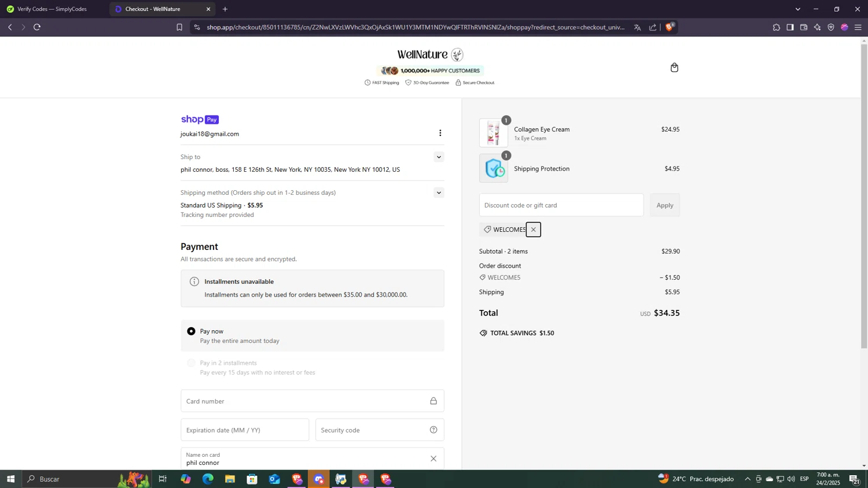Open the Shop Pay account options menu
This screenshot has width=868, height=488.
(440, 133)
